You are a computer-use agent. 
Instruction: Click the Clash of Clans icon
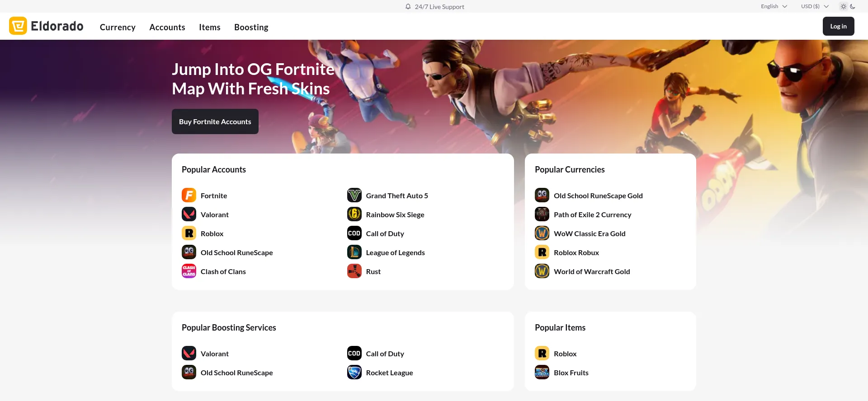coord(189,271)
